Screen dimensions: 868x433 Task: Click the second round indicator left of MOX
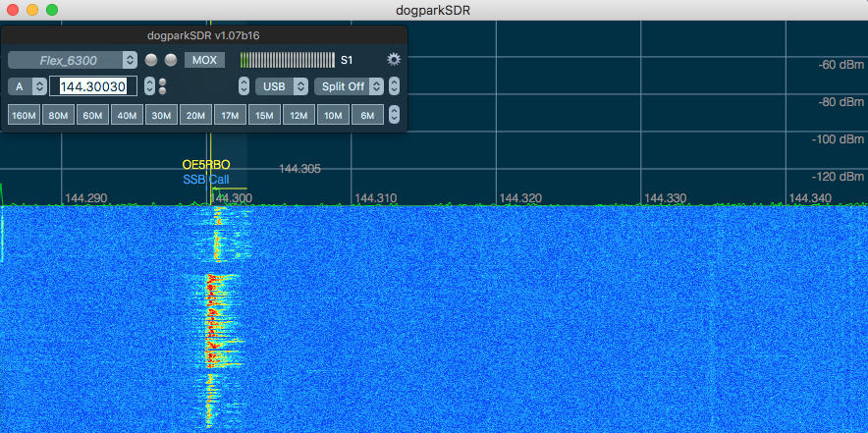pos(171,60)
